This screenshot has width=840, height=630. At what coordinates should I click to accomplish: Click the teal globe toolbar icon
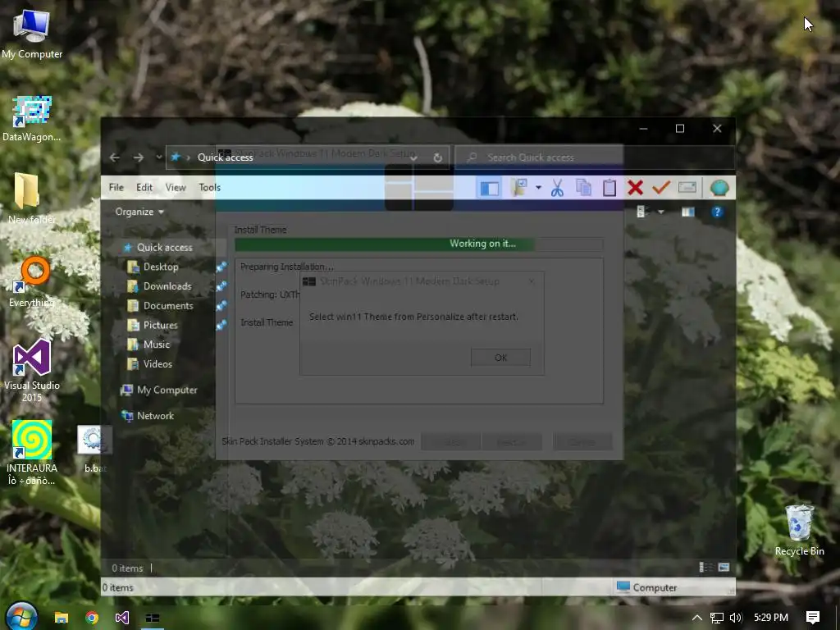pyautogui.click(x=719, y=188)
